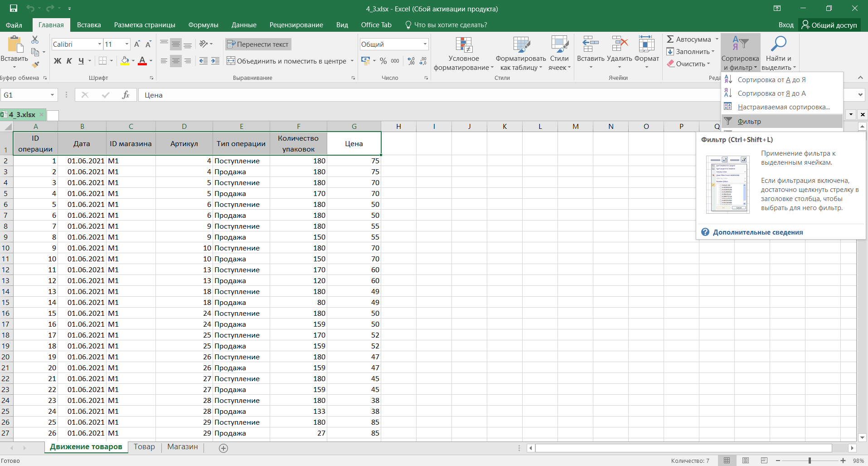Toggle Объединить и поместить в центре
The width and height of the screenshot is (868, 466).
pos(286,61)
